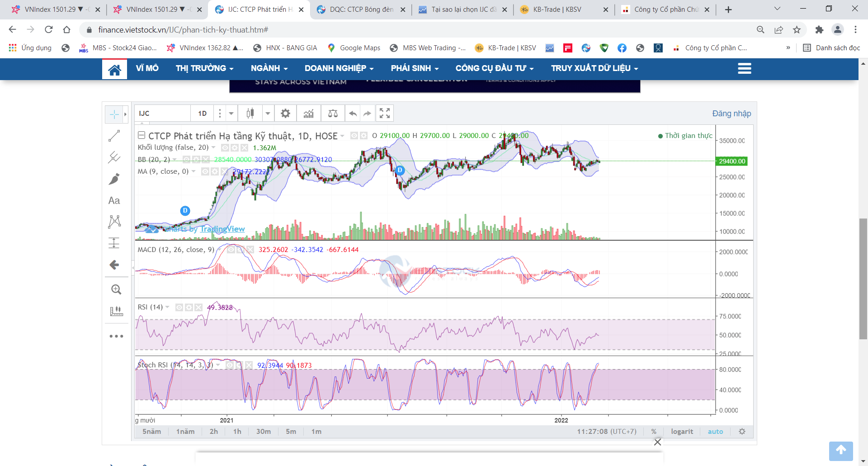Select the 30m time range

pos(264,432)
